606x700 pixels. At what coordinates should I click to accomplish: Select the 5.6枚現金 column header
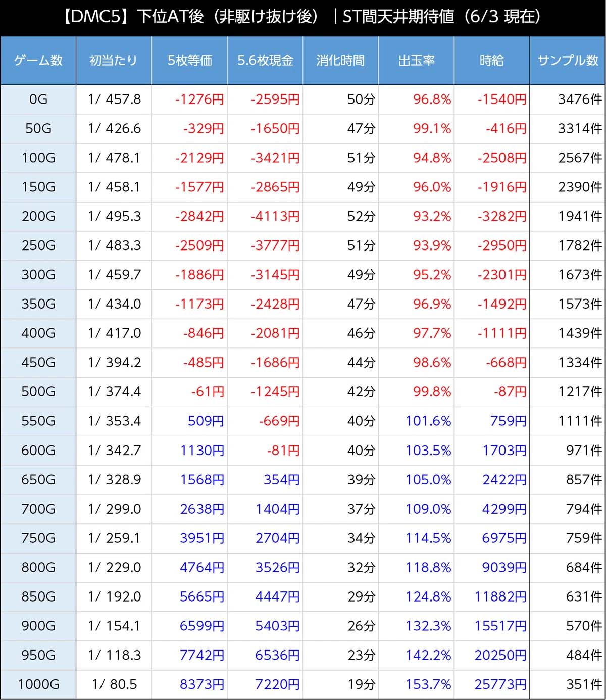point(265,61)
